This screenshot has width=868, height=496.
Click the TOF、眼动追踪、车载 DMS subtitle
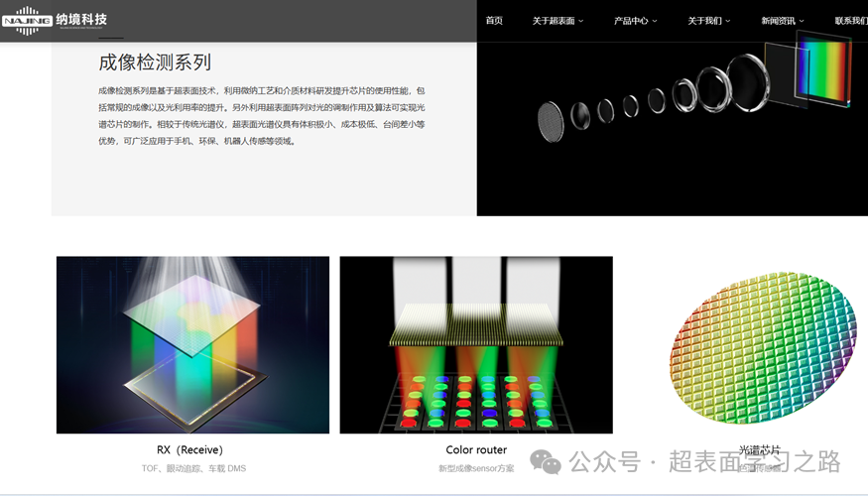pos(193,468)
